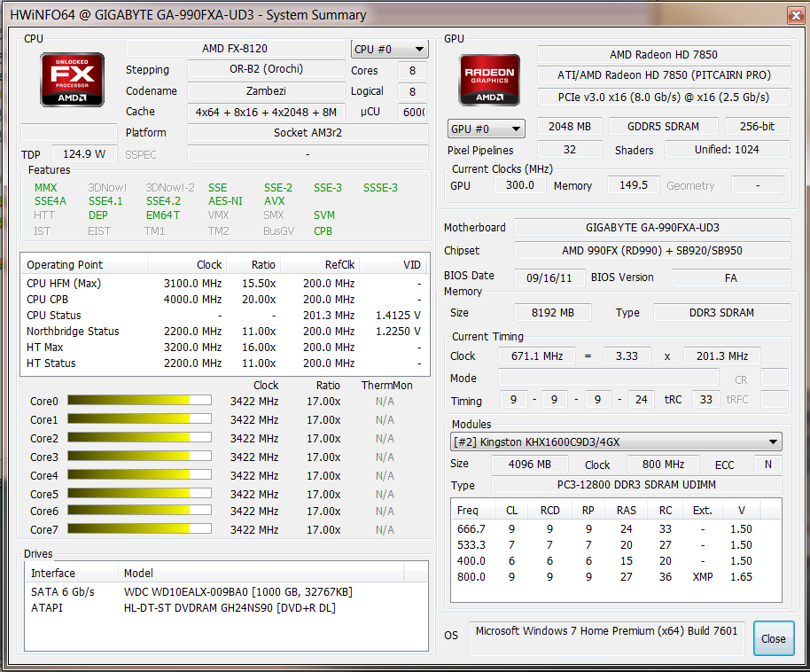The image size is (810, 672).
Task: Click the Unified: 1024 shaders field
Action: [727, 150]
